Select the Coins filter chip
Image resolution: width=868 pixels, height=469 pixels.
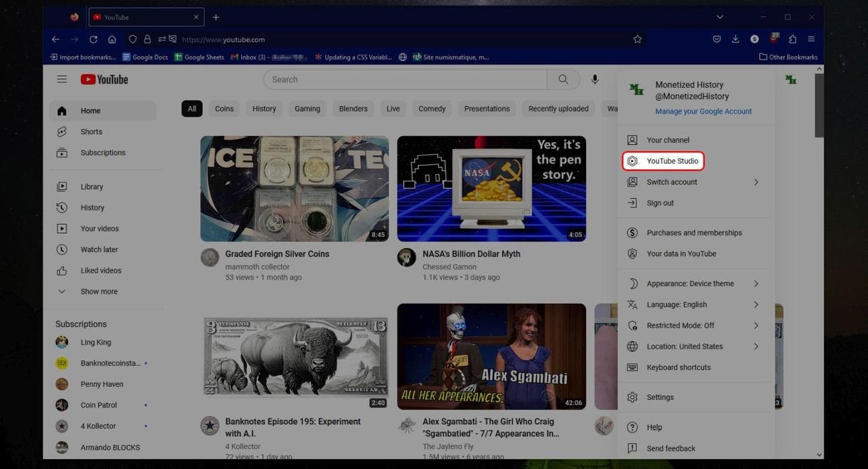point(224,109)
